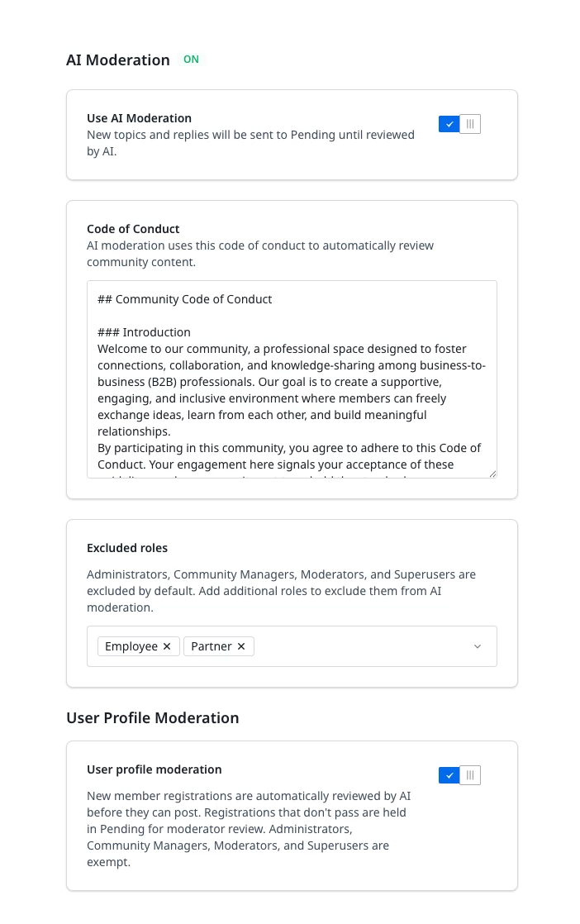Click the User Profile Moderation heading
The width and height of the screenshot is (580, 924).
(153, 717)
